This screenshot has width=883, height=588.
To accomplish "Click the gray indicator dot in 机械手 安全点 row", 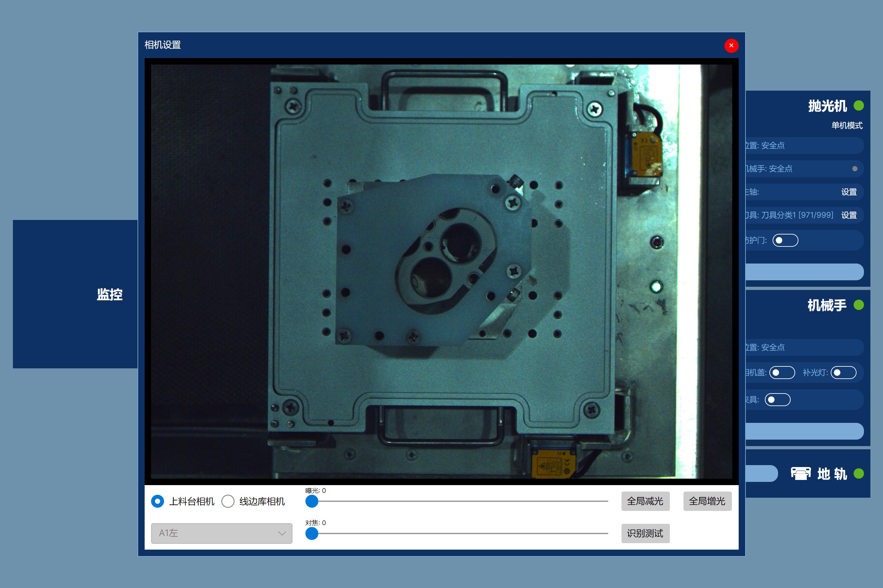I will 855,169.
